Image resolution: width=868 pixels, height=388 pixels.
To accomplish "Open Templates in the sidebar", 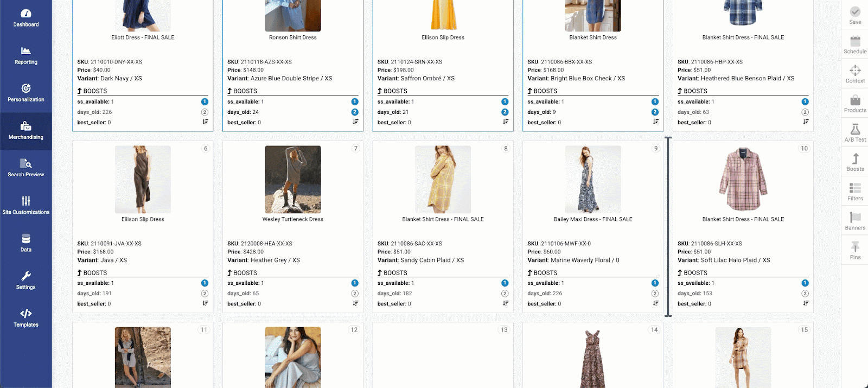I will coord(26,318).
